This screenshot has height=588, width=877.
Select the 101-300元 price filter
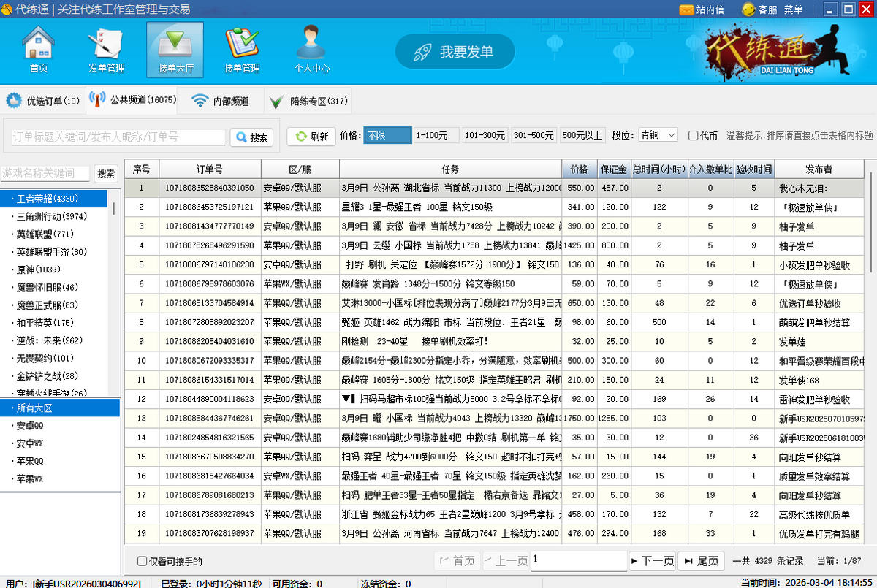coord(485,135)
